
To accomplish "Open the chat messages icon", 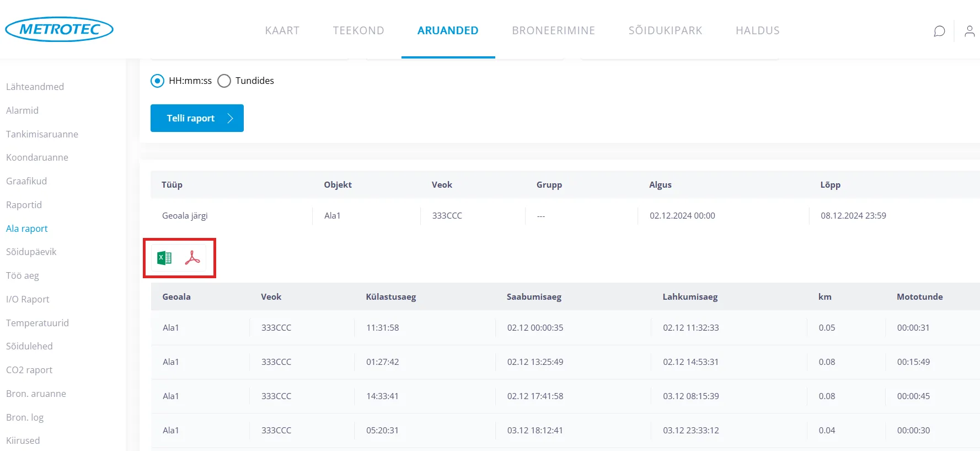I will pyautogui.click(x=939, y=31).
